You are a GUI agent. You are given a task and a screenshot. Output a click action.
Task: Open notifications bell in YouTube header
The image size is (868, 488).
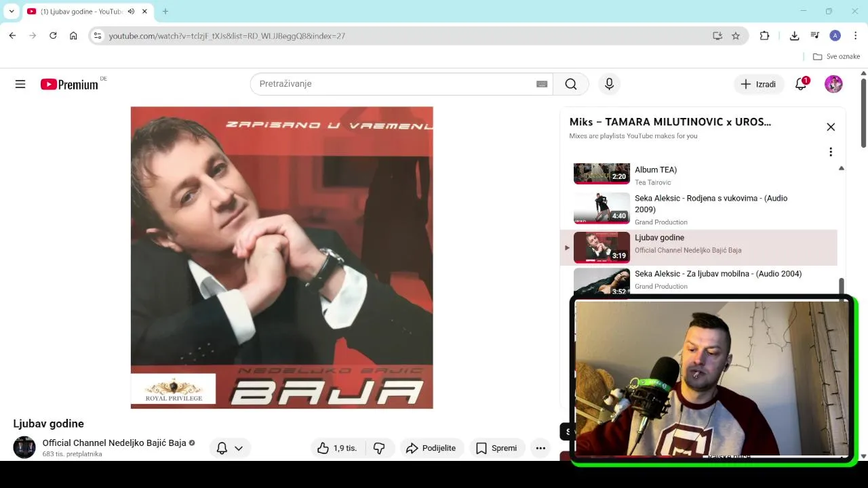coord(801,84)
